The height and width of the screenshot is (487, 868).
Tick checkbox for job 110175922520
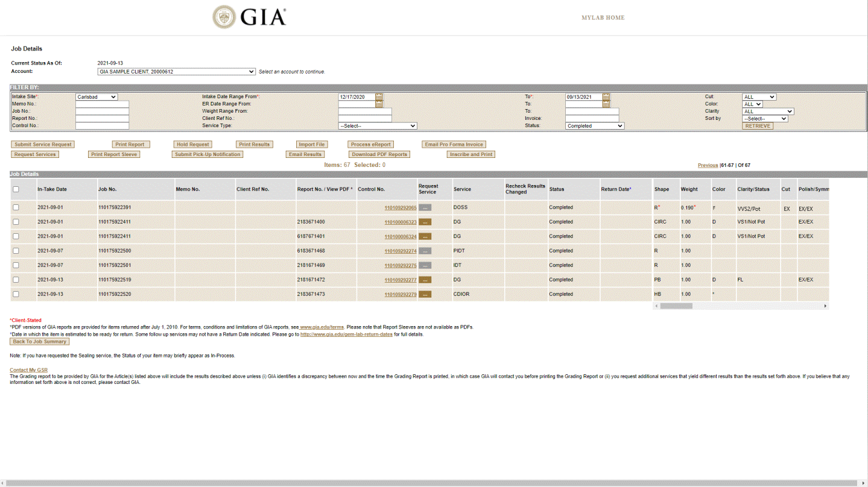[x=16, y=294]
